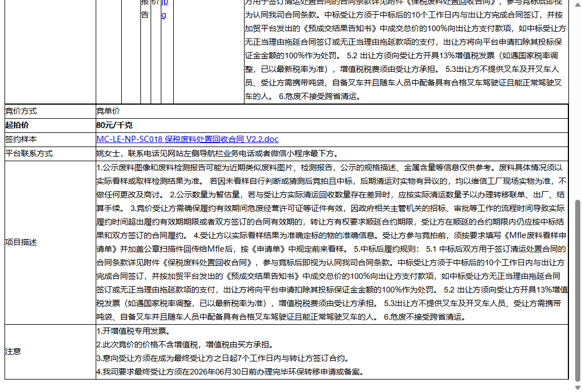Select the 竞单价 value text

click(108, 111)
